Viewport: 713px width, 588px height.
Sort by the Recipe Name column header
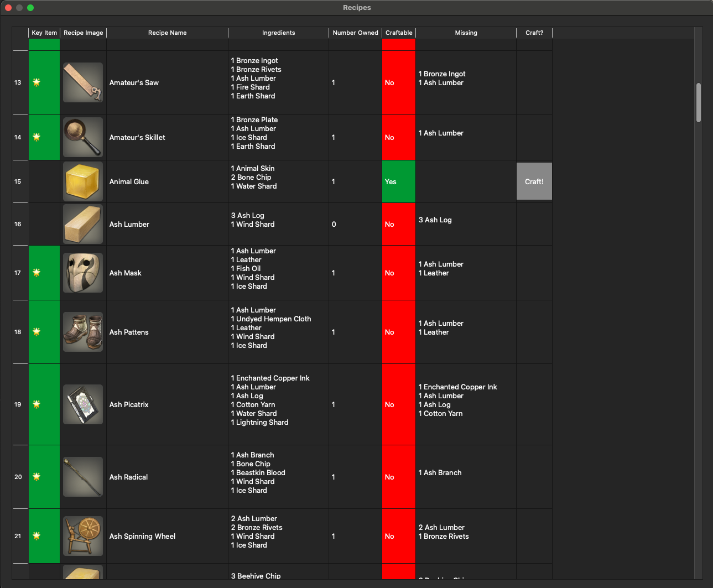pyautogui.click(x=167, y=33)
